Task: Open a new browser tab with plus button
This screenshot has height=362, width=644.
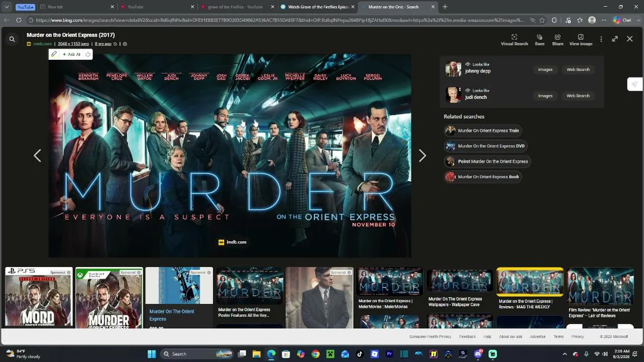Action: (445, 7)
